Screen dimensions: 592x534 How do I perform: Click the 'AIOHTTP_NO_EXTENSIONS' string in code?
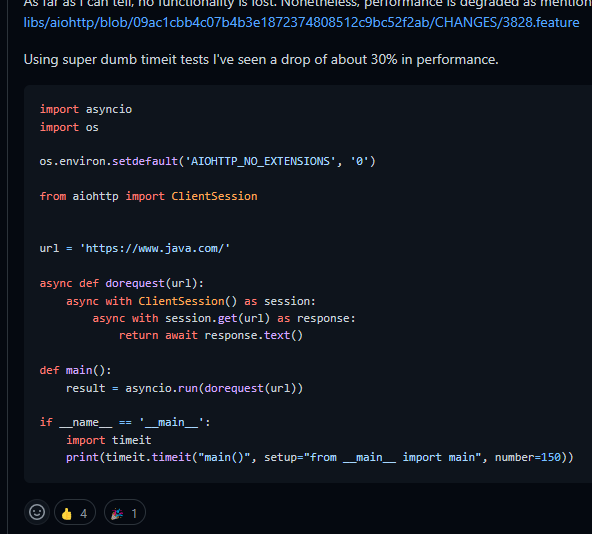click(260, 162)
